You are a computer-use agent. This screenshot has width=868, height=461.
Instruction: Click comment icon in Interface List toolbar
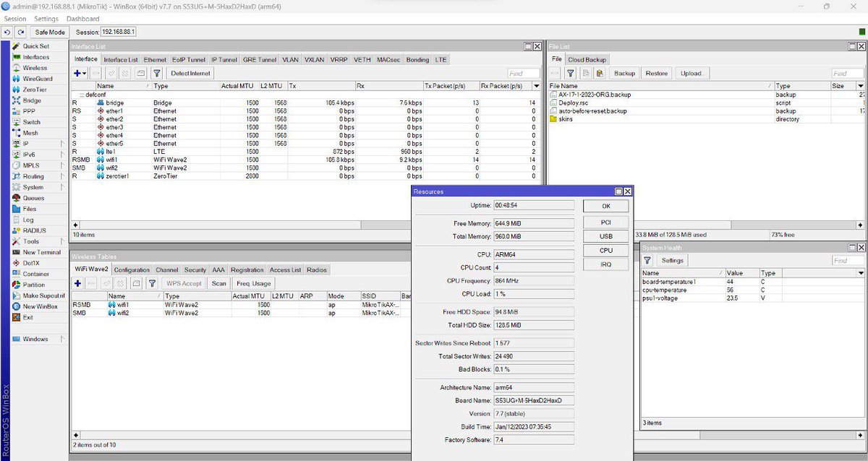140,73
